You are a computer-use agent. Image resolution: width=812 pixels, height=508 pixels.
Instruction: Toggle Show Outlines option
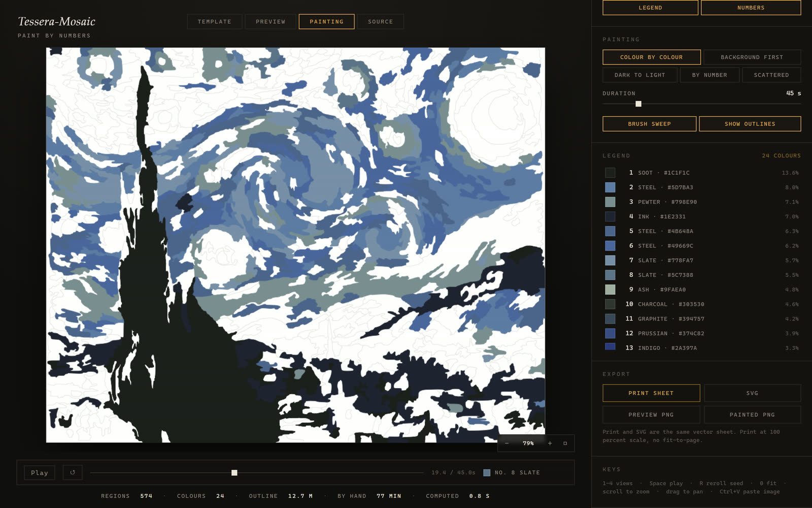750,124
